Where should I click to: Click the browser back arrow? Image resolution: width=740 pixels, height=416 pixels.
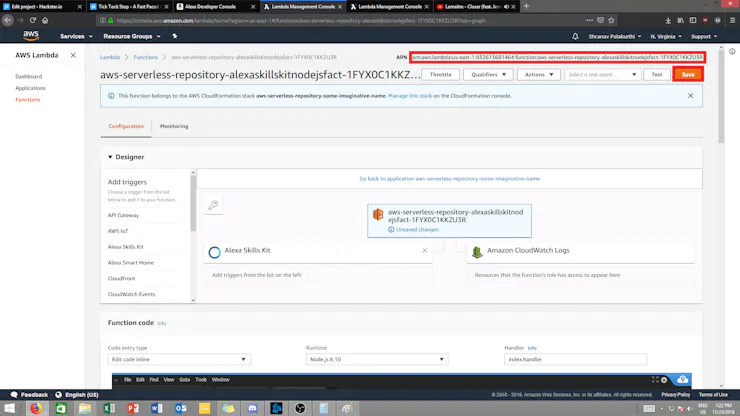(x=8, y=20)
